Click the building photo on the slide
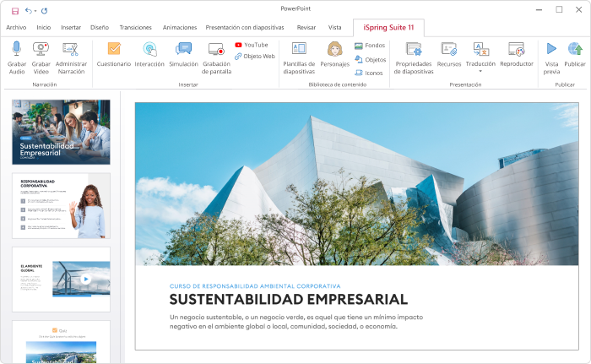Screen dimensions: 591x364 coord(356,184)
